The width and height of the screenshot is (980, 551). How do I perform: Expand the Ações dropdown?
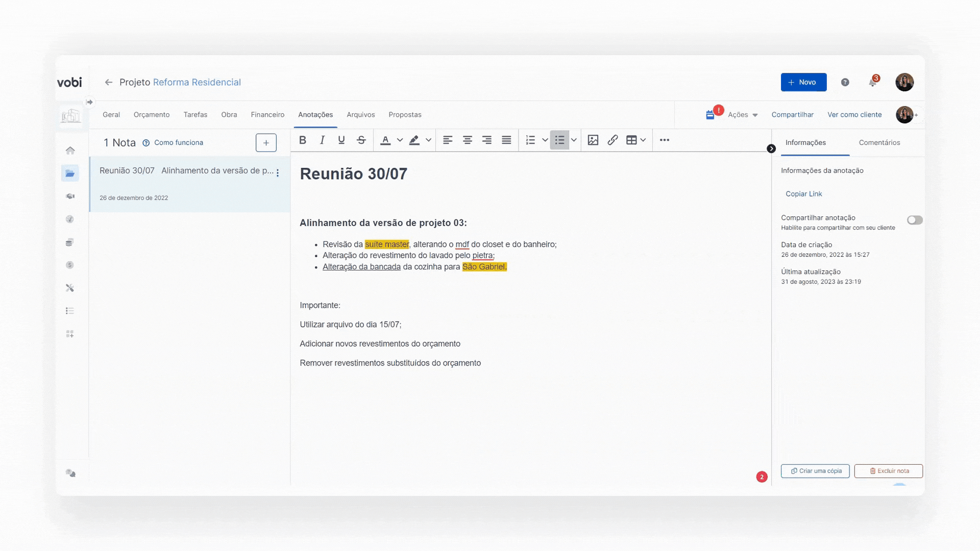[743, 115]
